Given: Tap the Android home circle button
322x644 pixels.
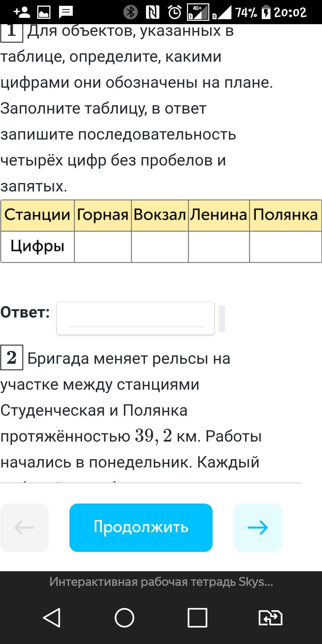Looking at the screenshot, I should (125, 617).
